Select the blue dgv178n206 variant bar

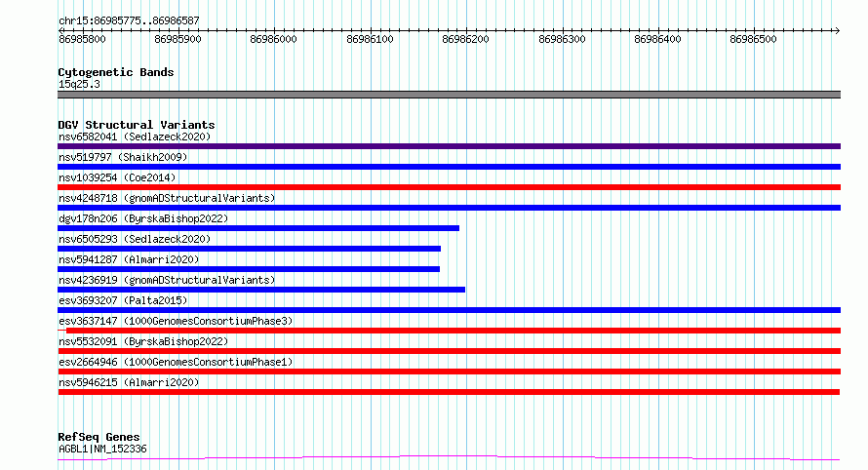[x=258, y=228]
